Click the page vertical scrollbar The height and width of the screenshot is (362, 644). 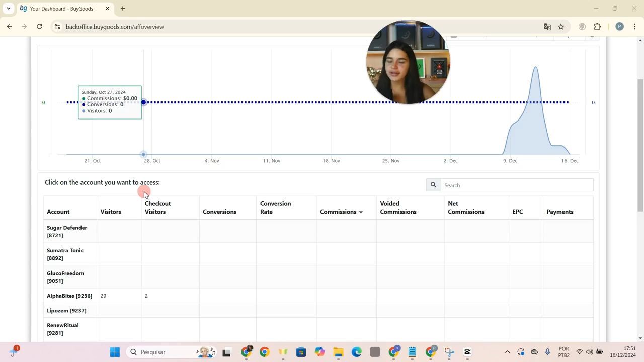640,145
